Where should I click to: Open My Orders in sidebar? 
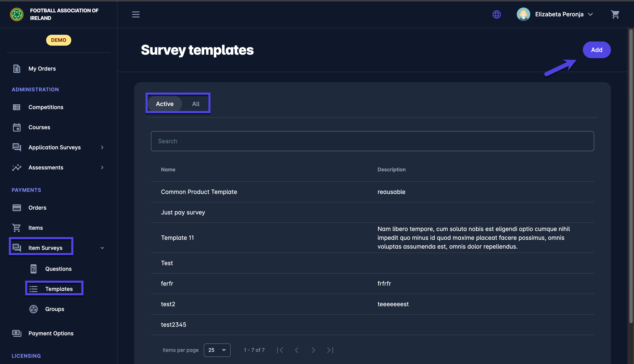[x=42, y=69]
